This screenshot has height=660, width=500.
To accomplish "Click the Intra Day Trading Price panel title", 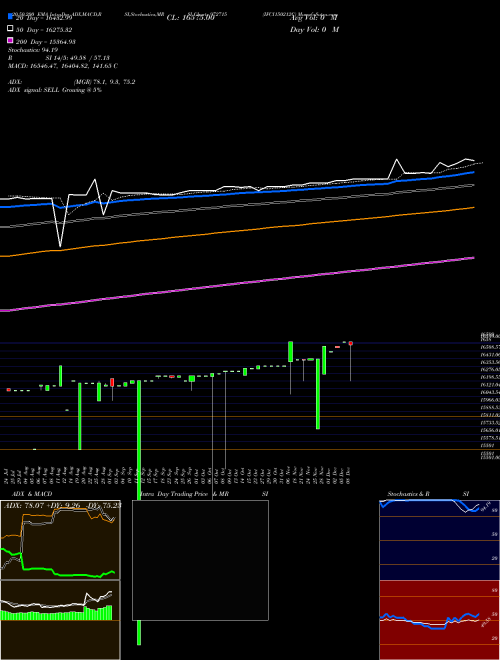I will [204, 494].
